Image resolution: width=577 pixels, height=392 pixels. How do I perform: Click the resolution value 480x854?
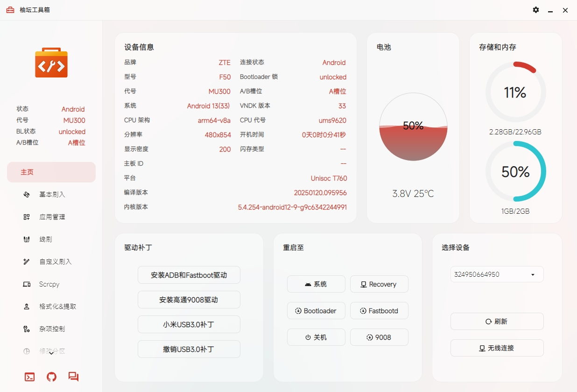(x=218, y=135)
